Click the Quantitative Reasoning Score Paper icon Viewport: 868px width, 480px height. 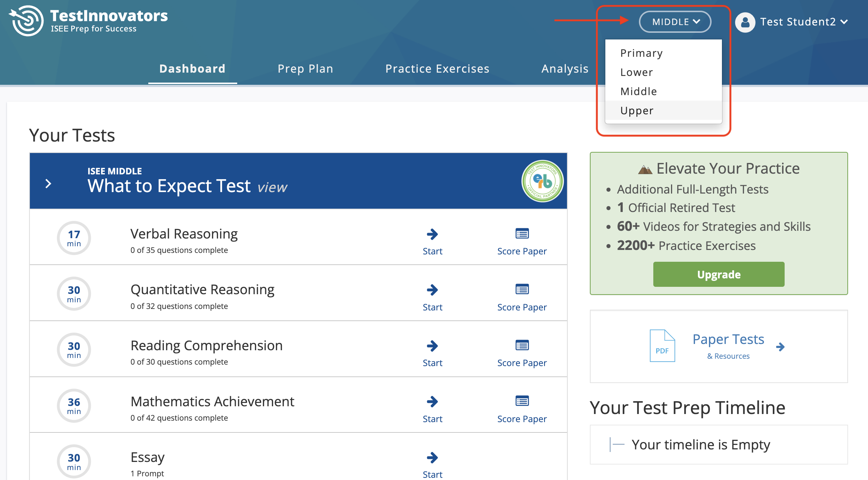[522, 289]
